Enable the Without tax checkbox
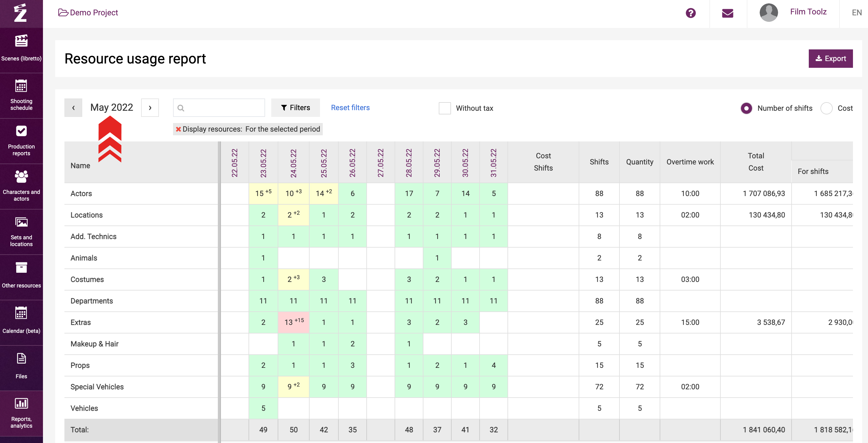Screen dimensions: 868x443 click(445, 108)
